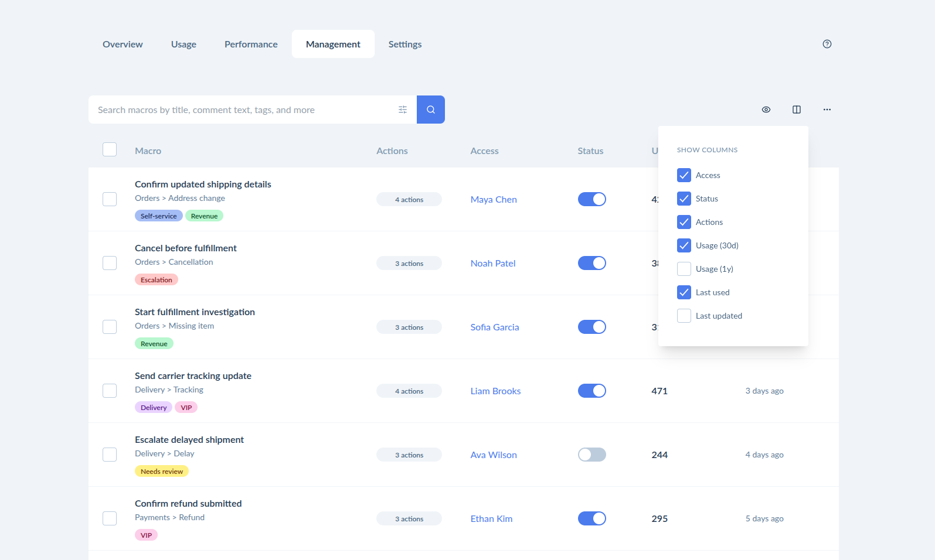935x560 pixels.
Task: Disable the Confirm updated shipping details macro
Action: click(x=592, y=199)
